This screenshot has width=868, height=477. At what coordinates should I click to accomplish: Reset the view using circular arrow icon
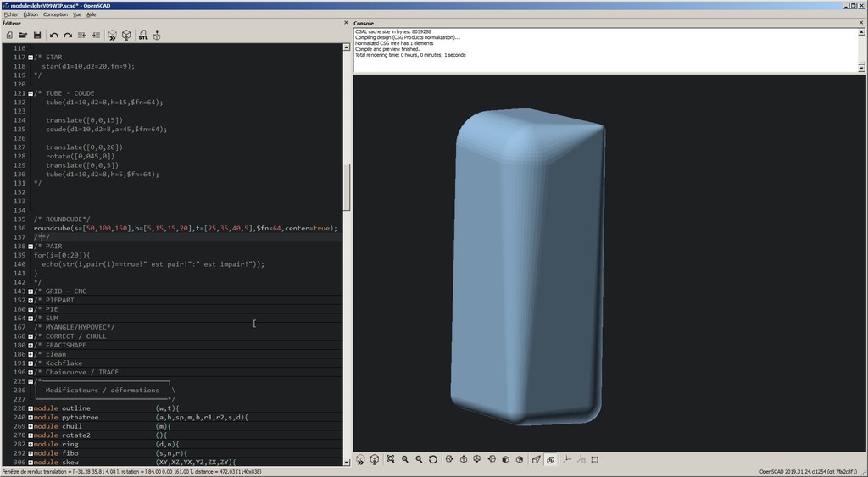click(x=433, y=459)
